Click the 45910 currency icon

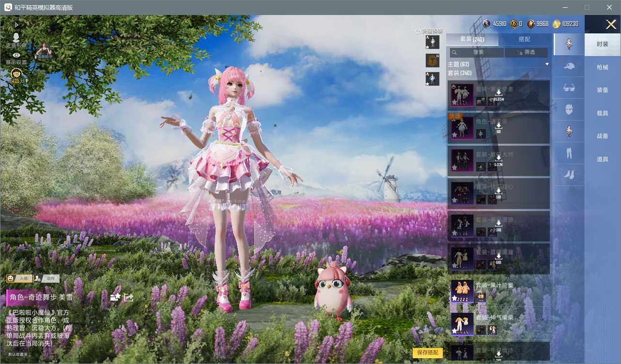pyautogui.click(x=487, y=24)
